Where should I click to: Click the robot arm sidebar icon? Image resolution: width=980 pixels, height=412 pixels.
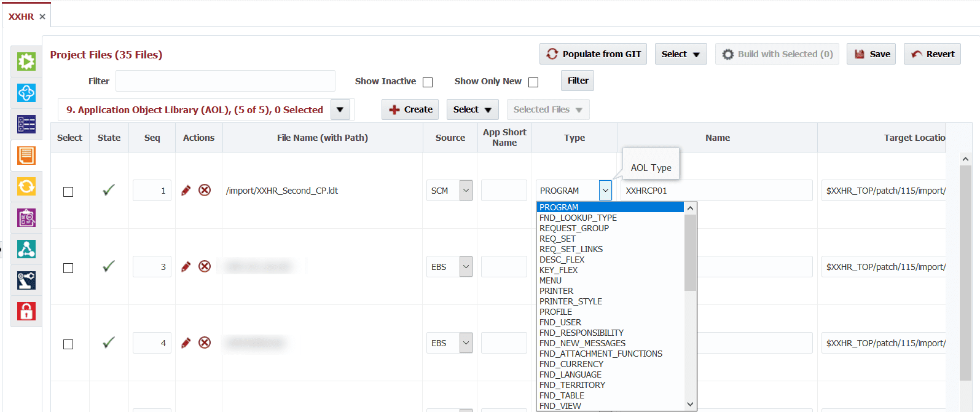pyautogui.click(x=26, y=280)
